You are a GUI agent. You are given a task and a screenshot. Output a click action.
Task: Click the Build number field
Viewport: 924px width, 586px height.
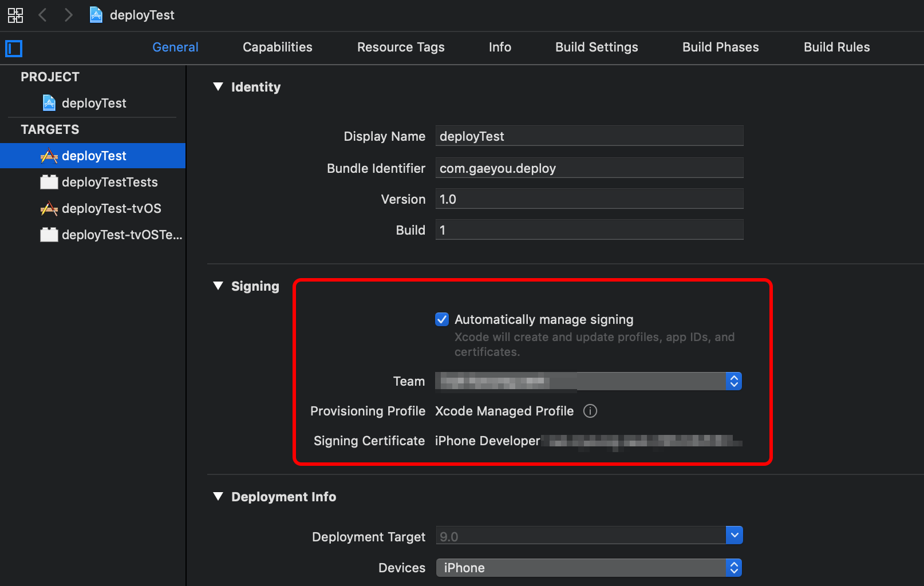[589, 230]
